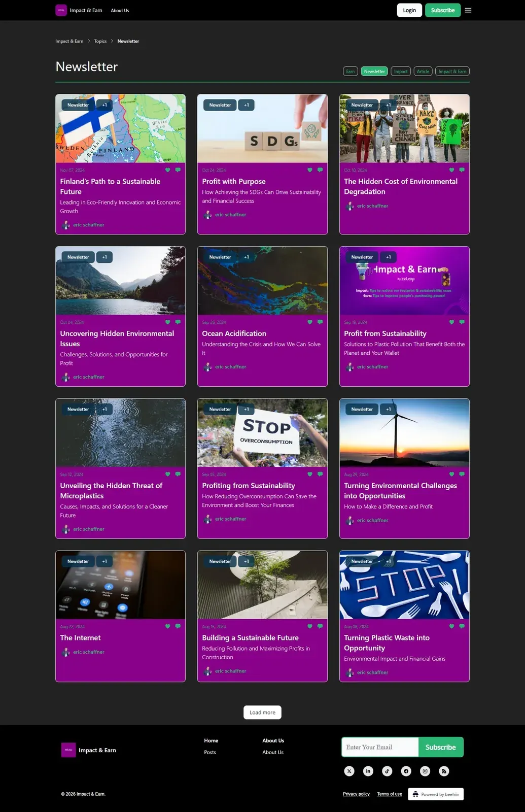This screenshot has height=812, width=525.
Task: Like the Unveiling Microplastics post
Action: point(168,474)
